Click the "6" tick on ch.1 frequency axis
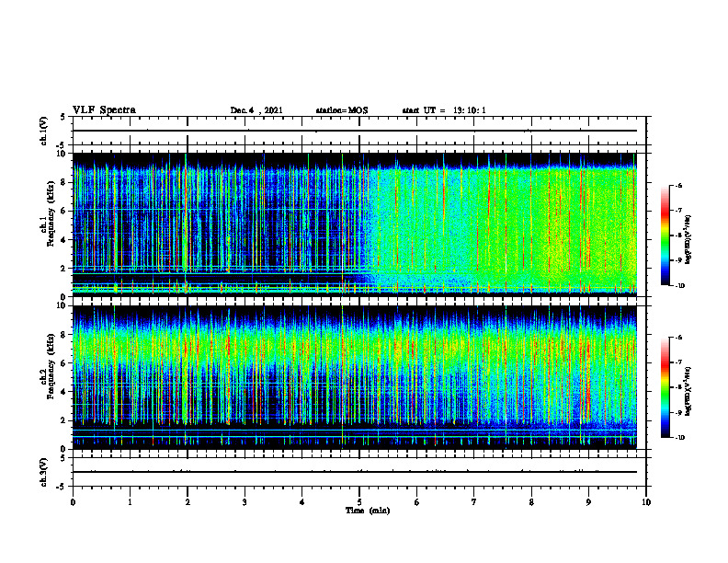The image size is (728, 563). 64,211
